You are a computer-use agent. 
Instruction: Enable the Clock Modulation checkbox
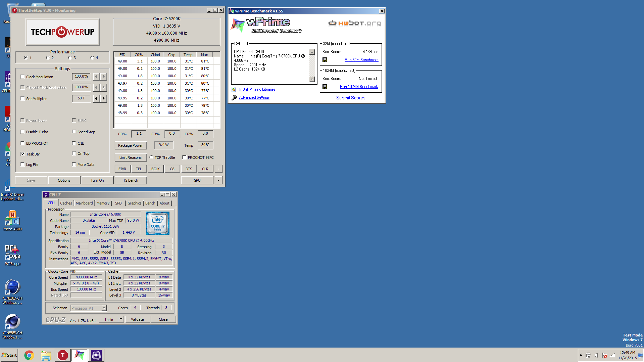[22, 77]
